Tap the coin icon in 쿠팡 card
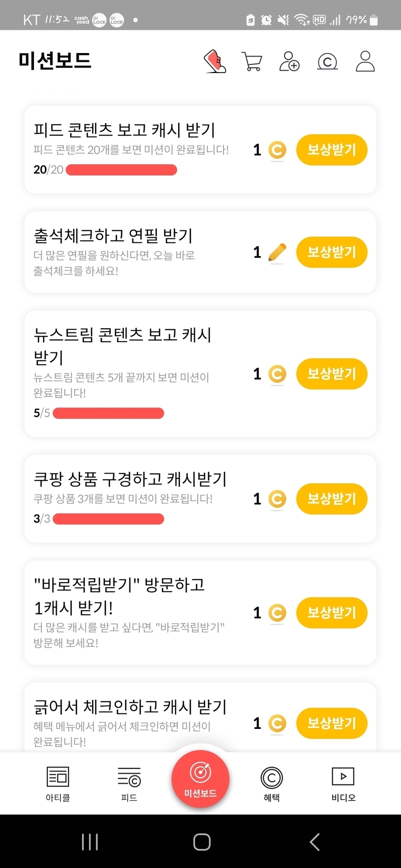 (x=277, y=499)
